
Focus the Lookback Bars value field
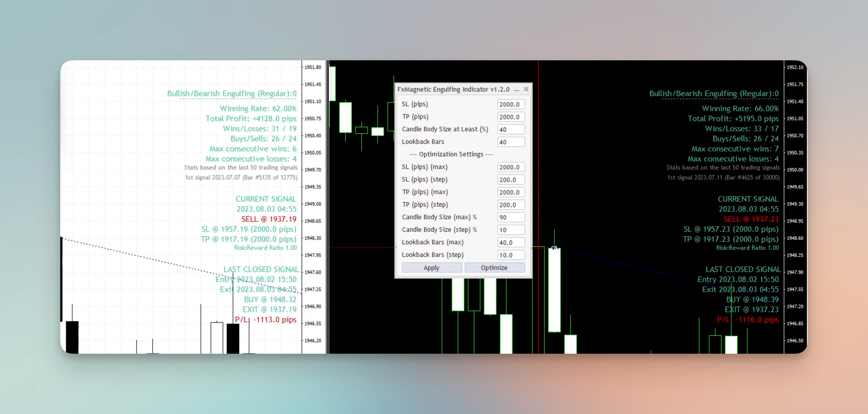pyautogui.click(x=511, y=142)
